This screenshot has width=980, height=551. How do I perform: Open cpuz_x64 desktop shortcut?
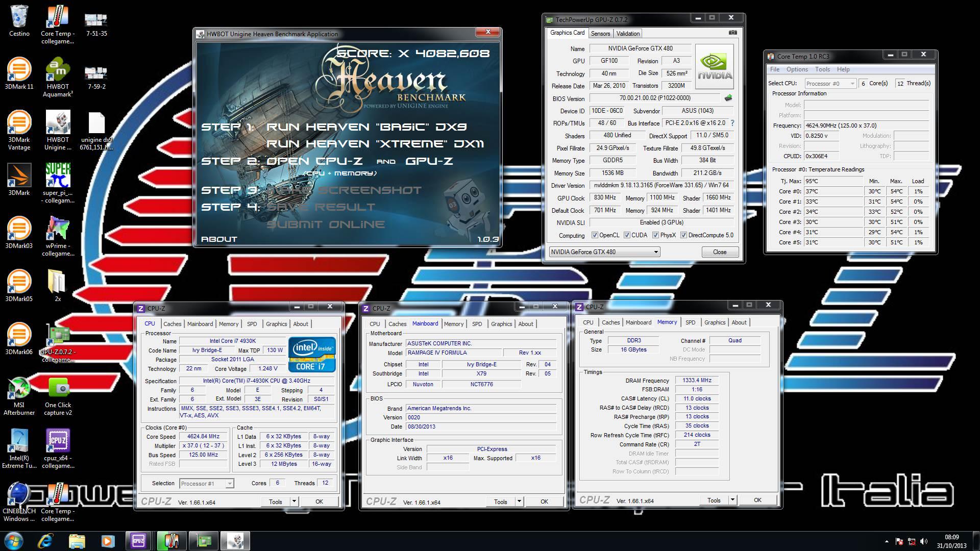[58, 449]
